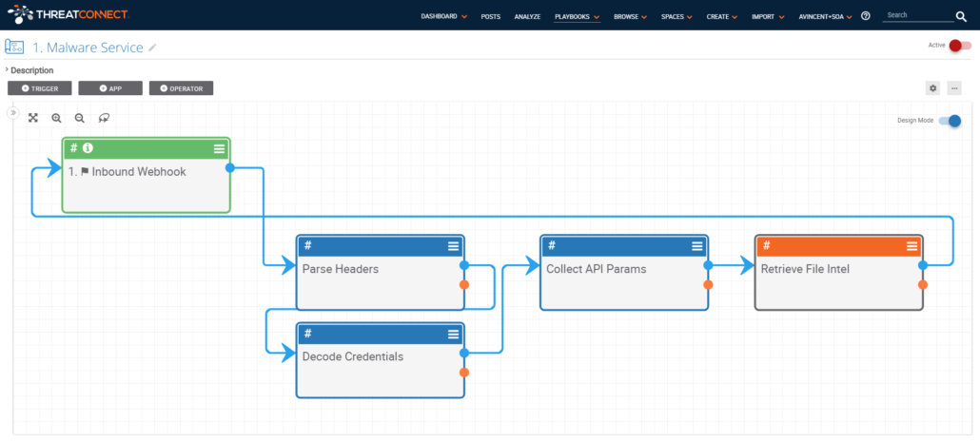Click orange failure connector on Collect API Params

[708, 284]
